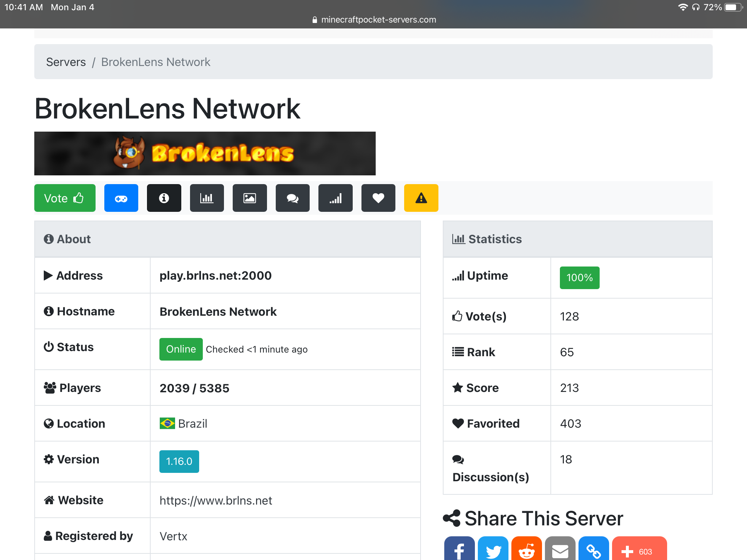747x560 pixels.
Task: Tap the browser address bar URL
Action: click(374, 20)
